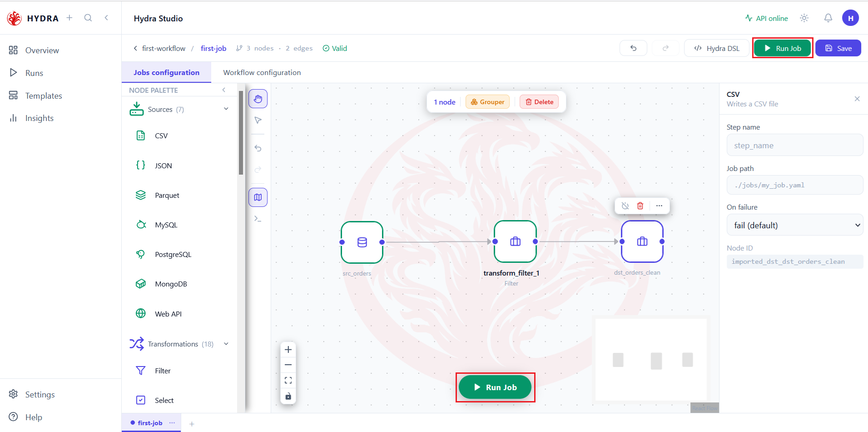The width and height of the screenshot is (868, 432).
Task: Delete selected node via Delete button
Action: tap(539, 102)
